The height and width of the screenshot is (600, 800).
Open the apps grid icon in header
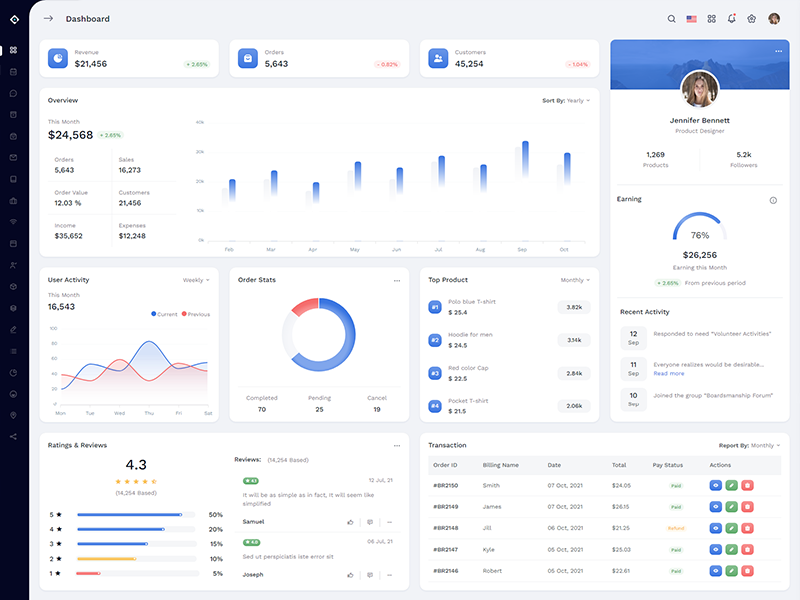pyautogui.click(x=712, y=19)
